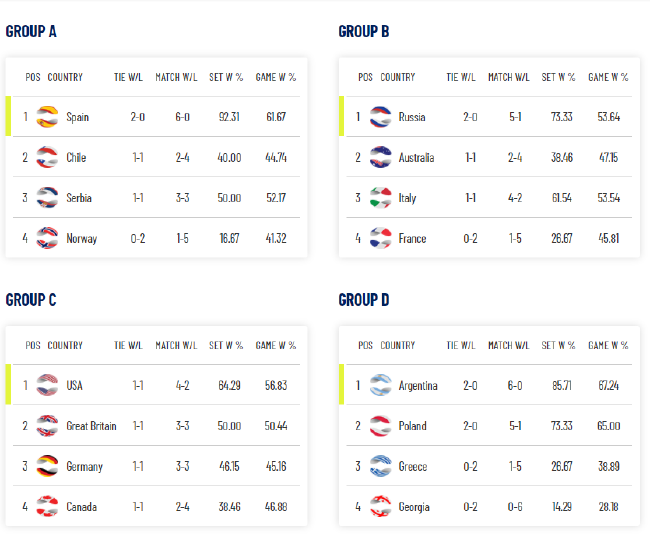Image resolution: width=650 pixels, height=550 pixels.
Task: Open the France team link
Action: tap(412, 239)
